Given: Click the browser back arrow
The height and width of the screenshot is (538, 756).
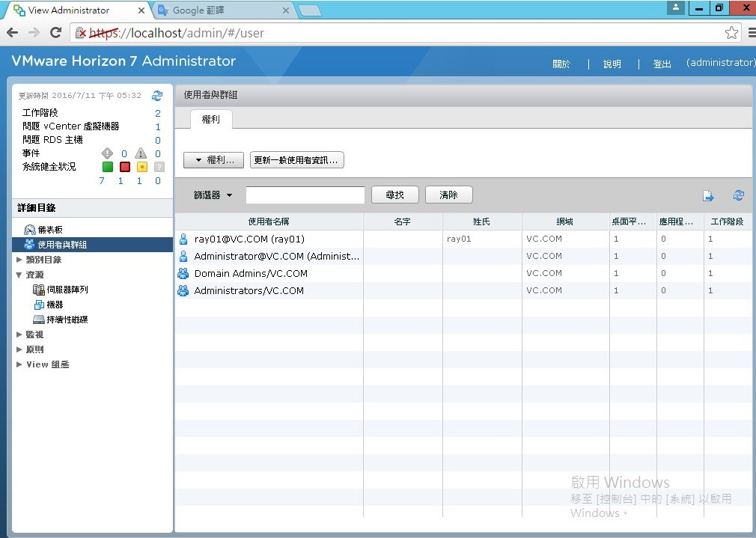Looking at the screenshot, I should [13, 32].
